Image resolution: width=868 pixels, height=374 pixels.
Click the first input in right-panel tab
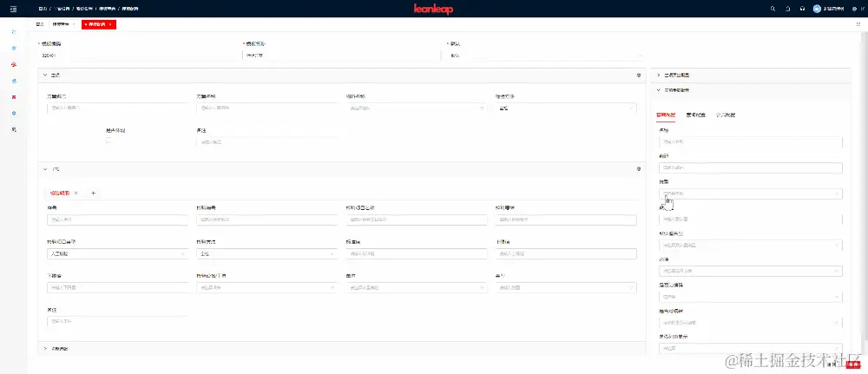coord(751,141)
